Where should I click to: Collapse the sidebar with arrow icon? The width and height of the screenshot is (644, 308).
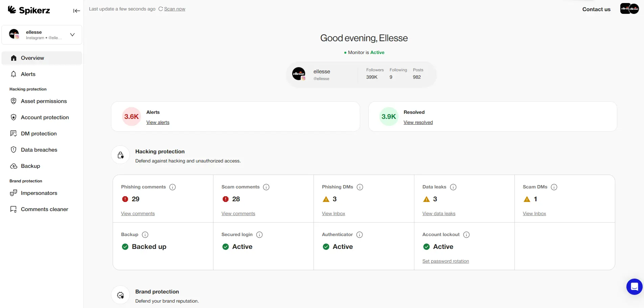pyautogui.click(x=77, y=11)
